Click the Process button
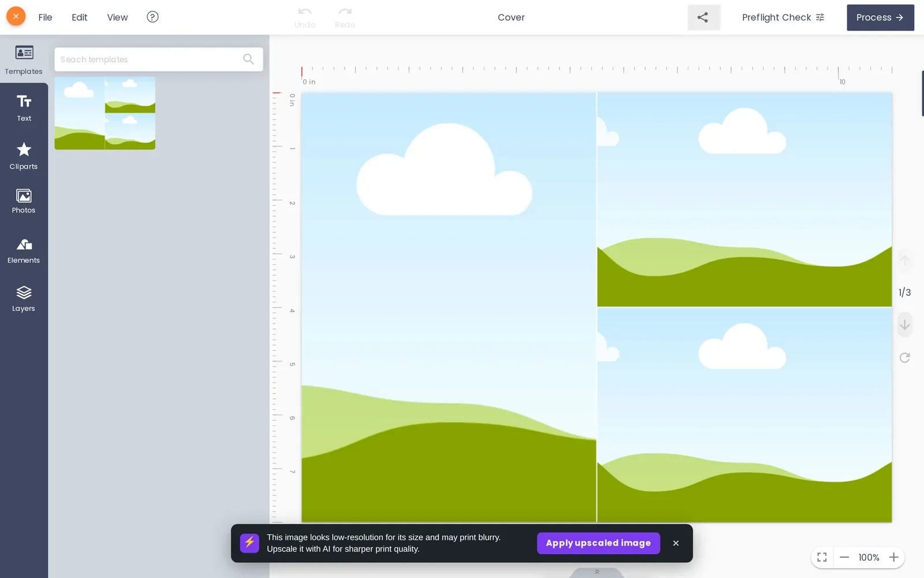The image size is (924, 578). [880, 17]
